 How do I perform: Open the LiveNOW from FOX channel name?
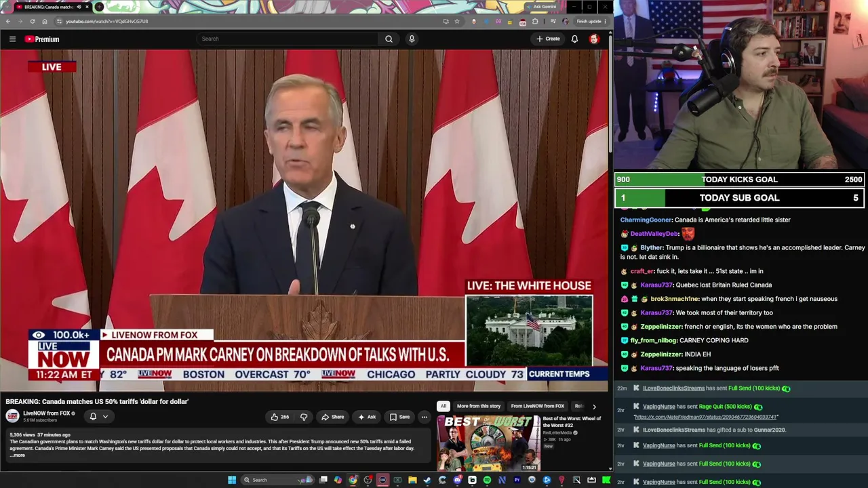(47, 413)
